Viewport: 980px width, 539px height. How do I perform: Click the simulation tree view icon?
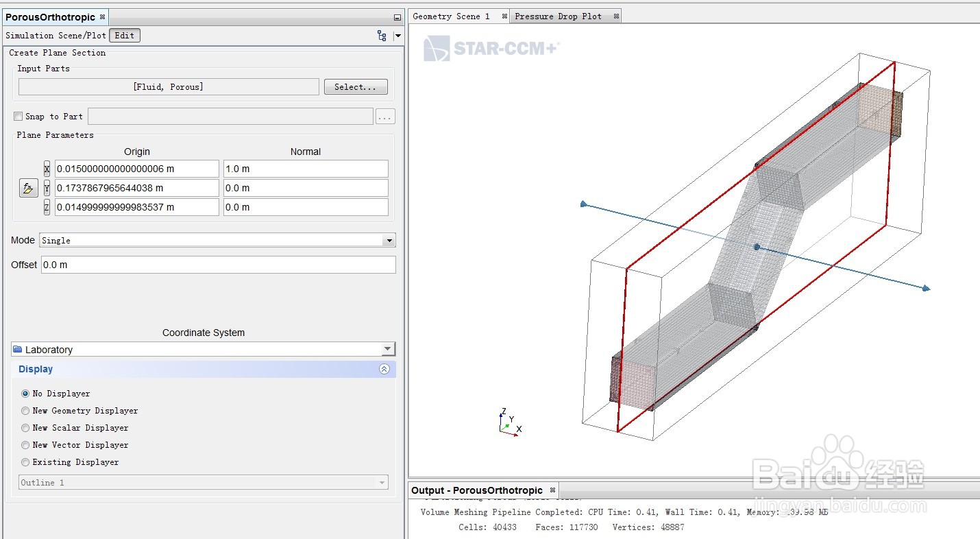[x=382, y=36]
